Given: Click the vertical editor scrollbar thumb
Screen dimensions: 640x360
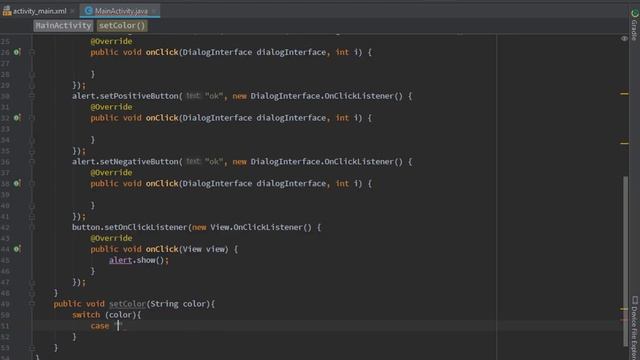Looking at the screenshot, I should [625, 261].
